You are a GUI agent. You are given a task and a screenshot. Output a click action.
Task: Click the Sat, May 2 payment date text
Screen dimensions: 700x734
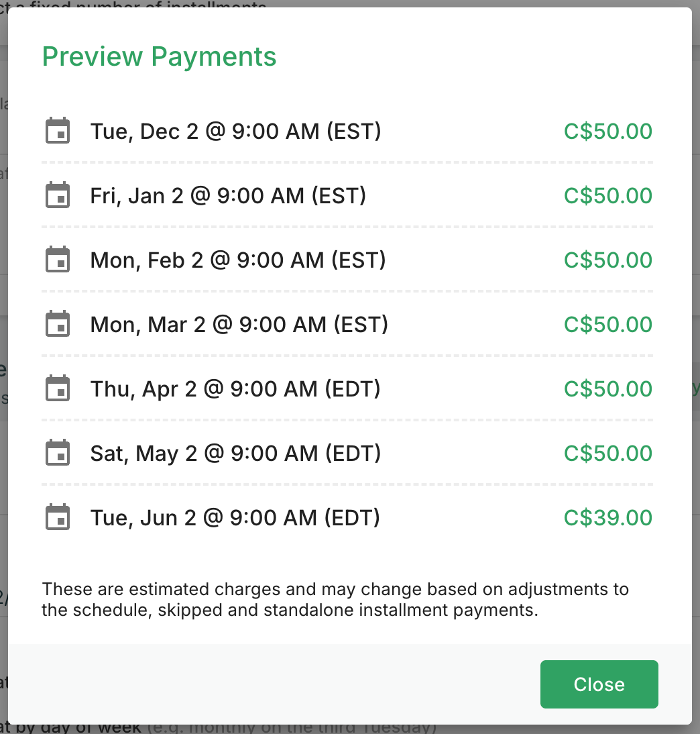235,454
